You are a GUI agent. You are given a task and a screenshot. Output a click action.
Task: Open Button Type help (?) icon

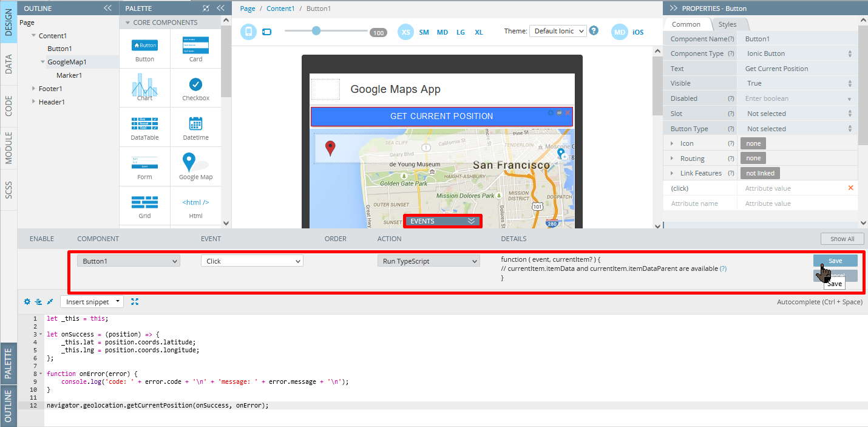pos(731,129)
